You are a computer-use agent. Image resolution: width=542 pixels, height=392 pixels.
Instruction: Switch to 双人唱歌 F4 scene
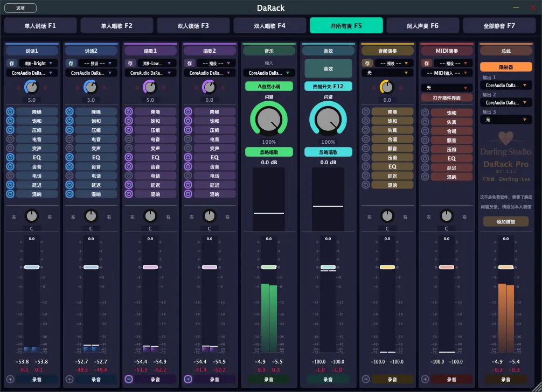pos(269,26)
